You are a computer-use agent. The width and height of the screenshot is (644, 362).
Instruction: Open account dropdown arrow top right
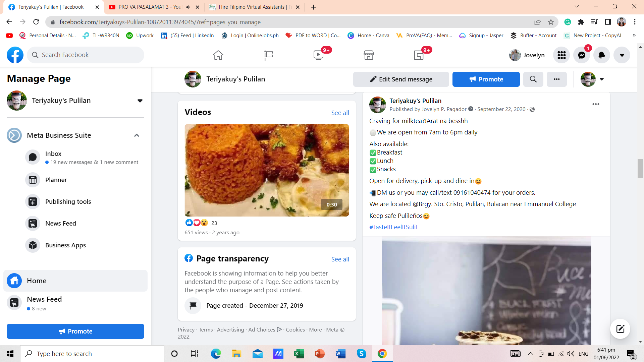coord(622,55)
